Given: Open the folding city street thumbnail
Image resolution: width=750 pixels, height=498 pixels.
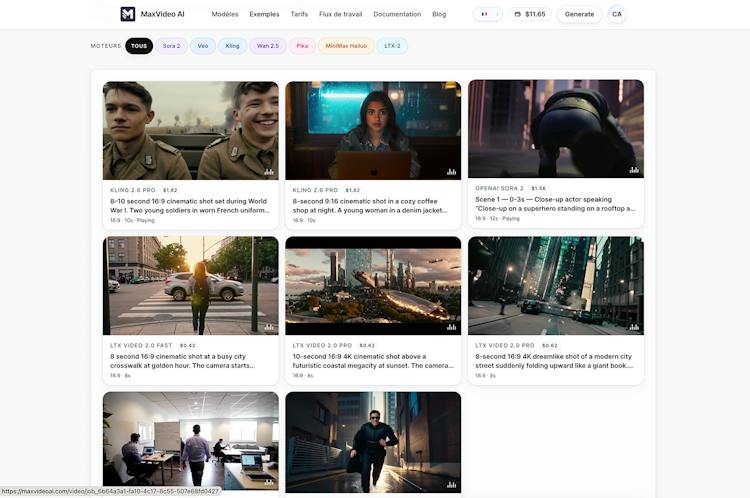Looking at the screenshot, I should [556, 286].
